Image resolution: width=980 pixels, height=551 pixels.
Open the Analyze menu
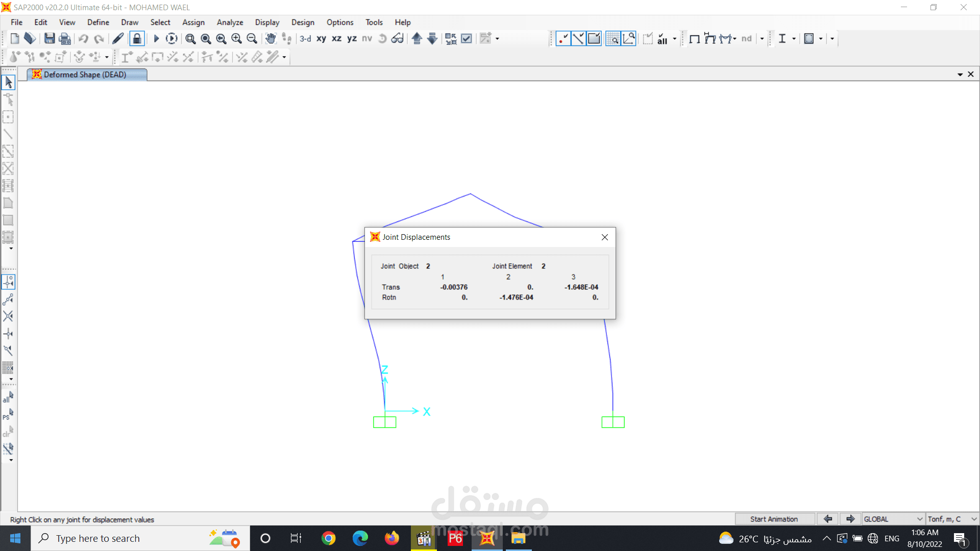click(230, 22)
